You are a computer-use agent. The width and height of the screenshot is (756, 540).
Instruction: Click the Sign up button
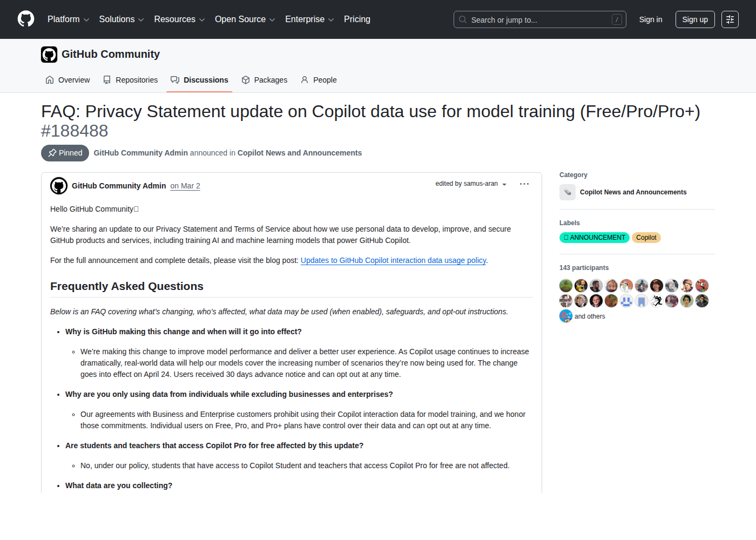[x=695, y=19]
